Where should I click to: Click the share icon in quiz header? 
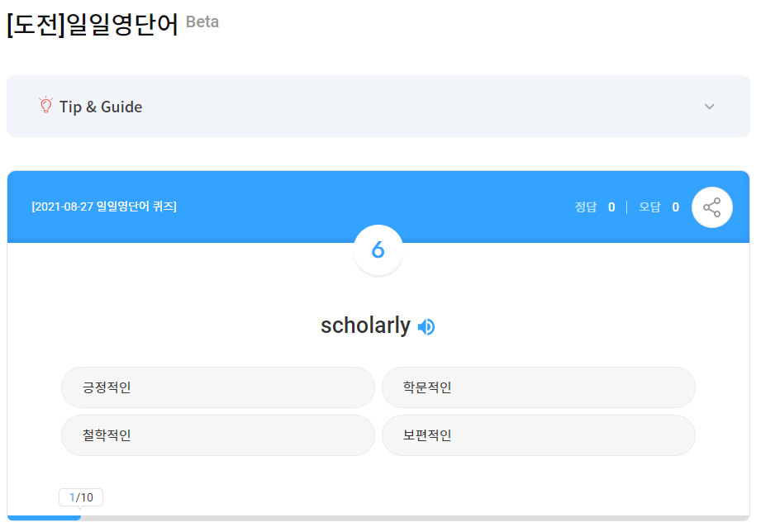(x=711, y=207)
